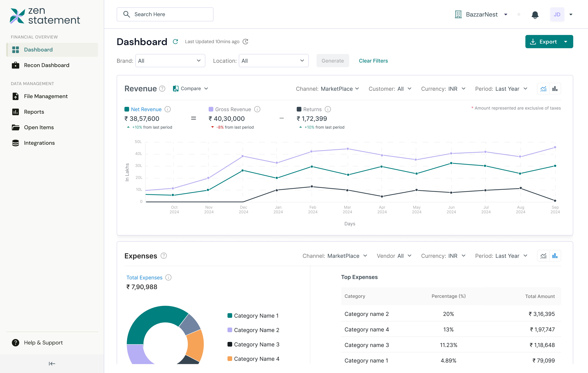The image size is (588, 373).
Task: Click the refresh icon next to Dashboard
Action: 175,41
